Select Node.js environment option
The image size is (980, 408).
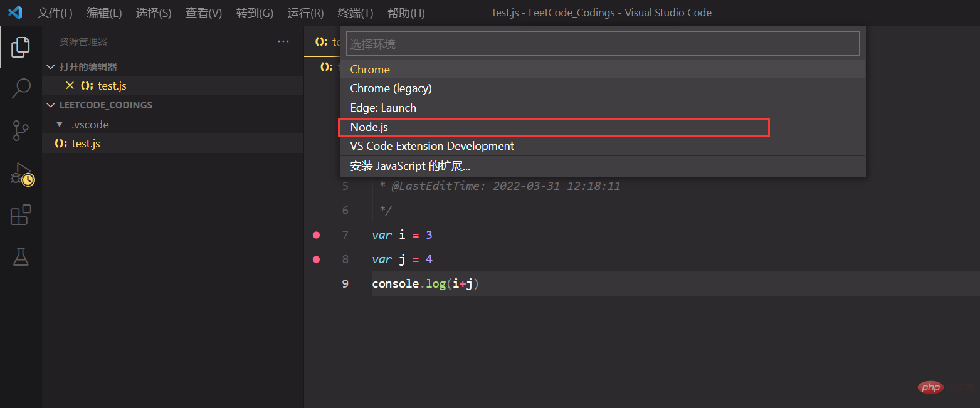pos(369,127)
